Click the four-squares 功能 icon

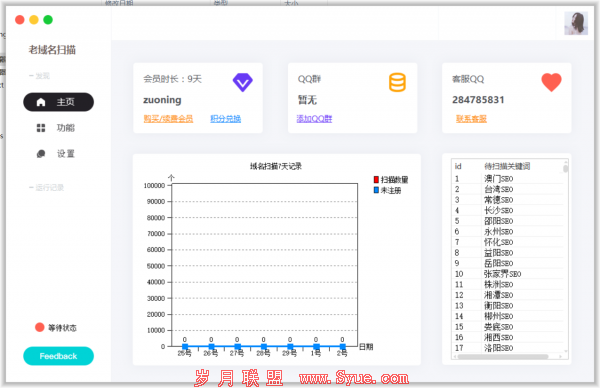41,128
